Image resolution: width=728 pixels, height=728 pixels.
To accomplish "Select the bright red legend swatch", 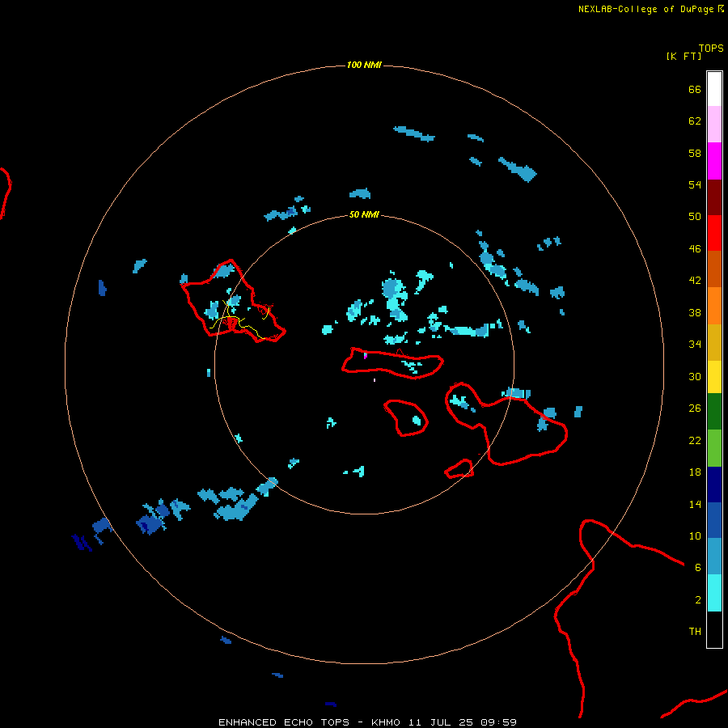I will coord(714,233).
